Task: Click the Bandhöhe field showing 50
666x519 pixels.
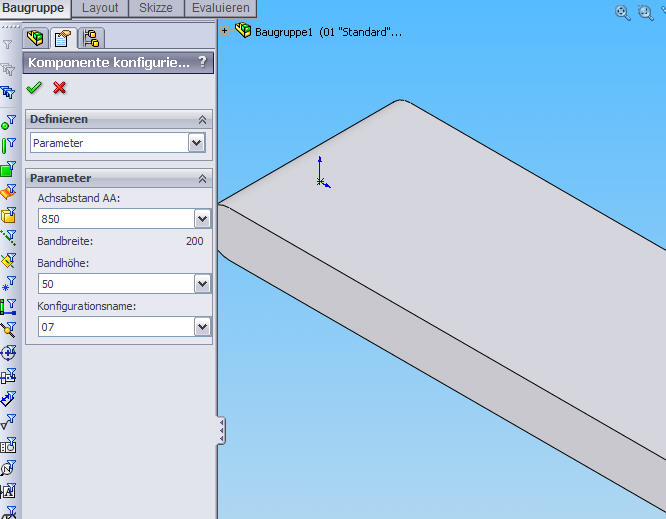Action: pos(116,284)
